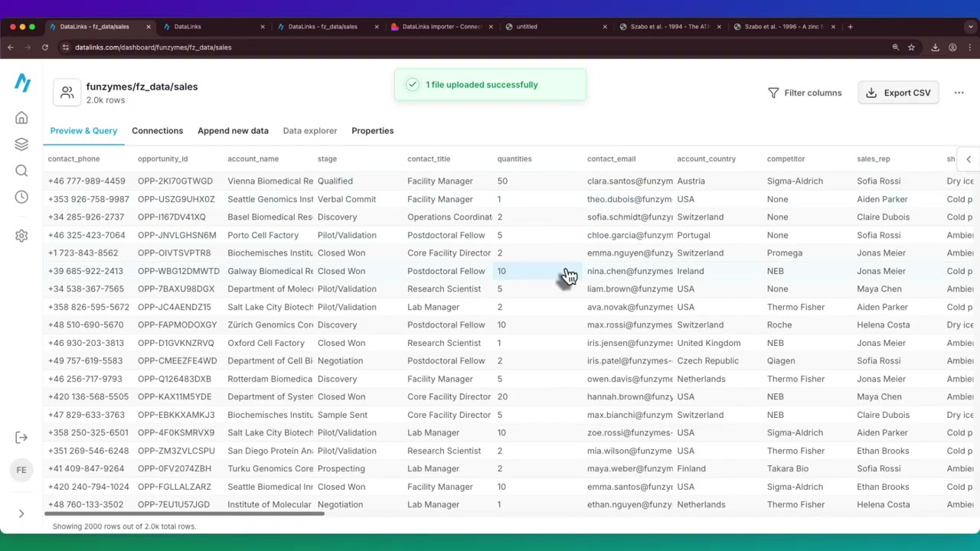980x551 pixels.
Task: Click browser back arrow
Action: pyautogui.click(x=11, y=47)
